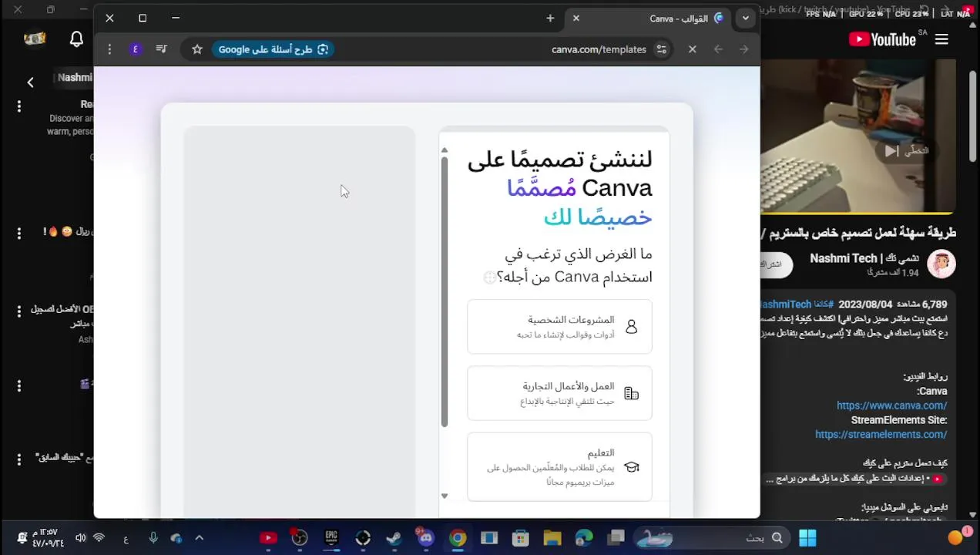This screenshot has width=980, height=555.
Task: Open the https://streamelements.com/ description link
Action: 881,435
